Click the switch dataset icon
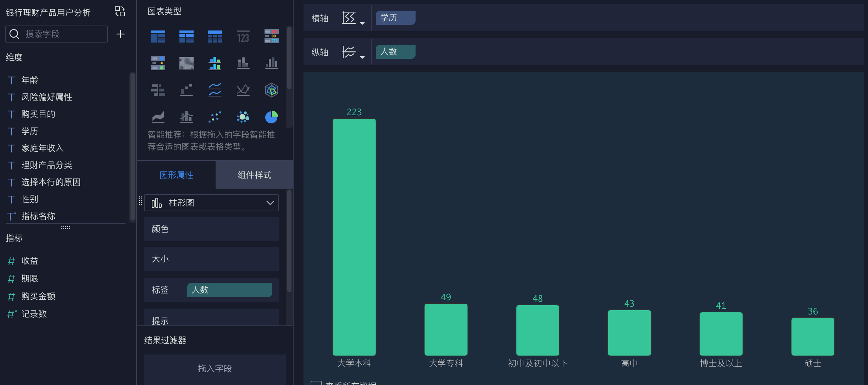Screen dimensions: 868x385 point(120,12)
